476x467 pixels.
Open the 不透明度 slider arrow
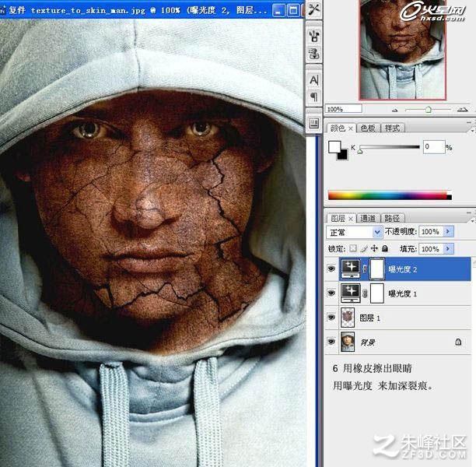[448, 231]
